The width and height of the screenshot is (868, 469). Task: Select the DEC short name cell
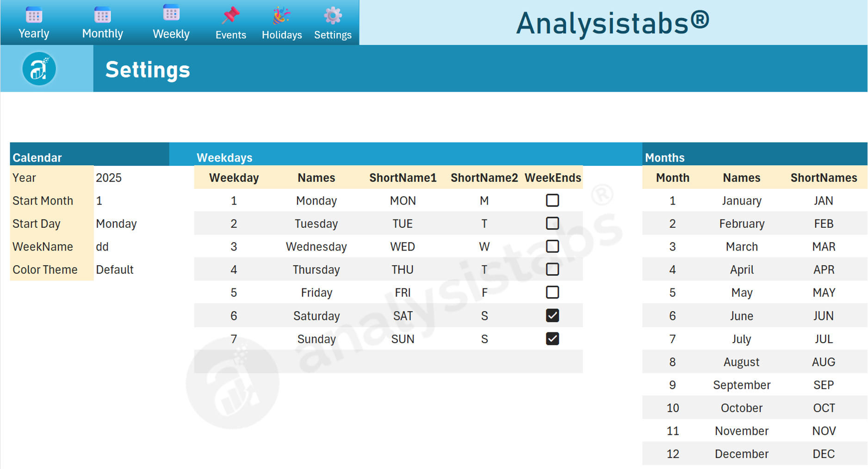pyautogui.click(x=824, y=454)
